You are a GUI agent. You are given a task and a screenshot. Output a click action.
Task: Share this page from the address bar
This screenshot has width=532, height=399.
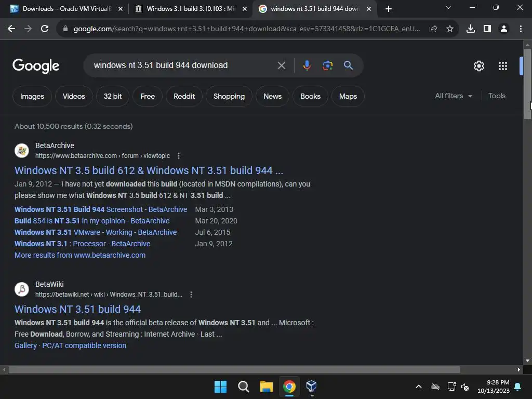tap(433, 29)
